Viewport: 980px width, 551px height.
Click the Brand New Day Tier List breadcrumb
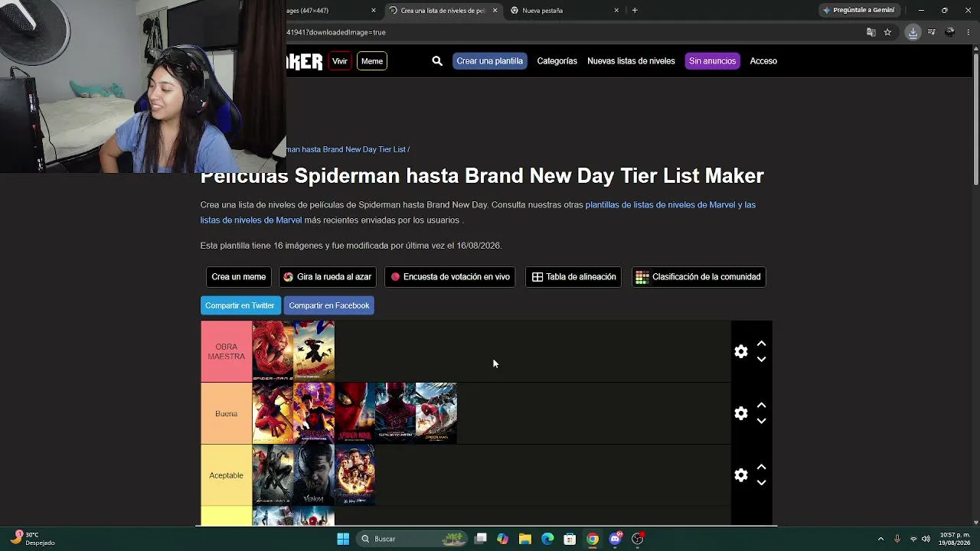coord(346,149)
